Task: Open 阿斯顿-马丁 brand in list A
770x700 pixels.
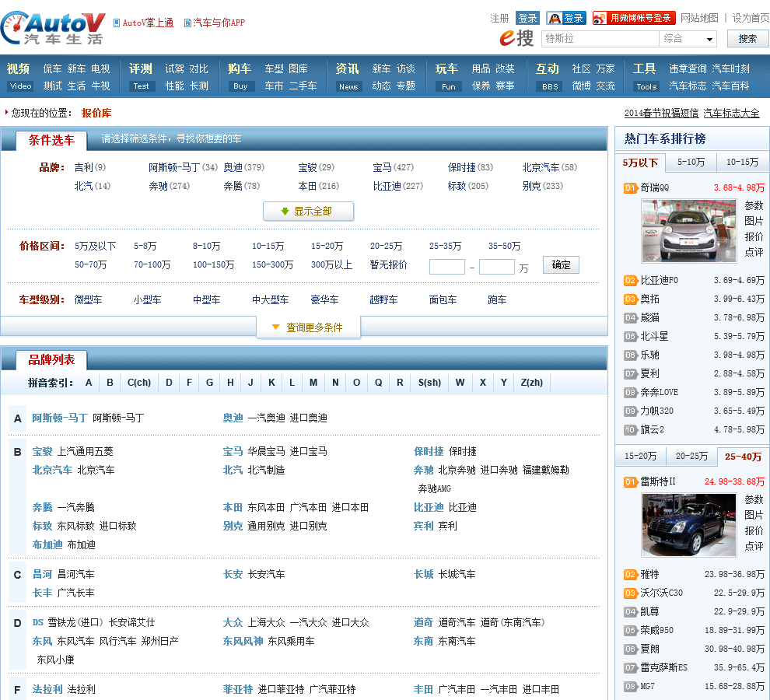Action: (60, 418)
